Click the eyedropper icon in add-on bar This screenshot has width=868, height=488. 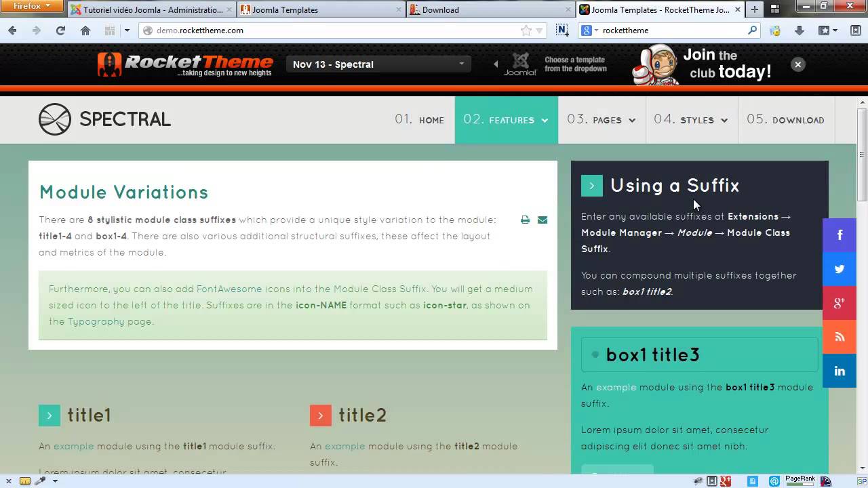pyautogui.click(x=40, y=481)
